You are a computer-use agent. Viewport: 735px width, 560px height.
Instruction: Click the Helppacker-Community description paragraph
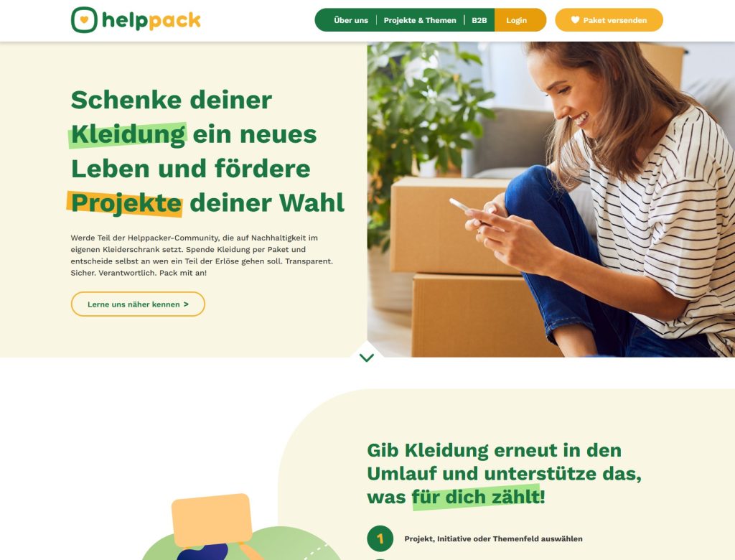coord(202,255)
